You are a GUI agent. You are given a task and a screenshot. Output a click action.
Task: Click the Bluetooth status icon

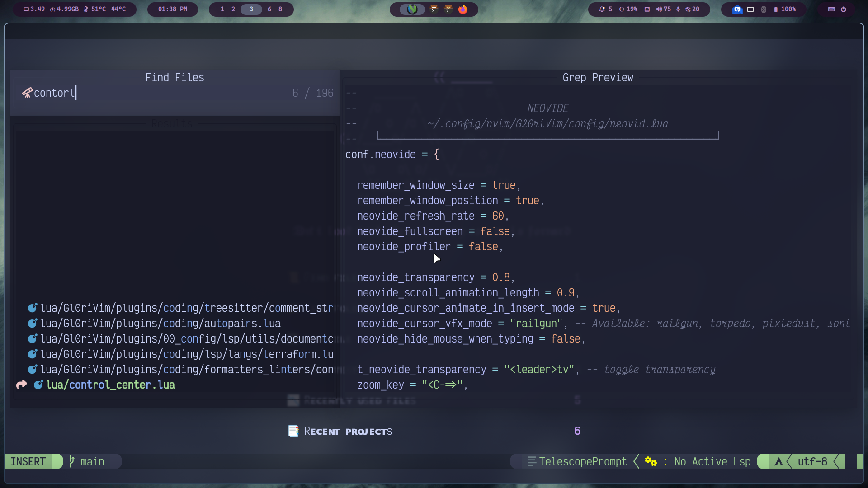(x=764, y=9)
